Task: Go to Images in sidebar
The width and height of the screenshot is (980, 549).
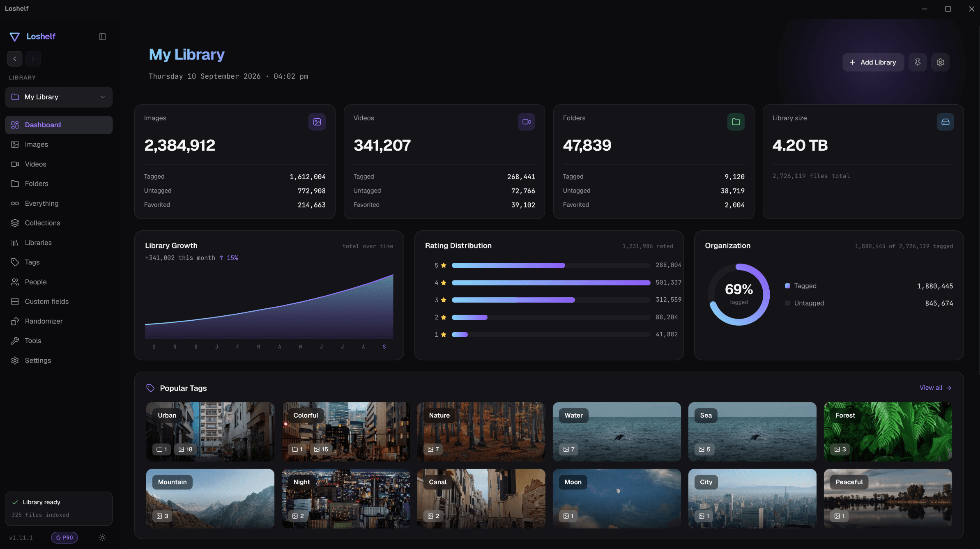Action: [x=59, y=145]
